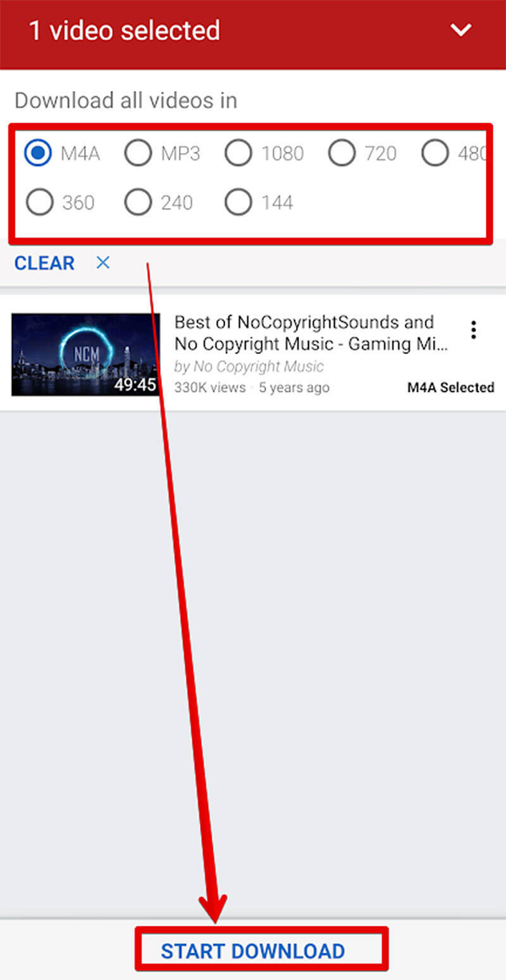Select 1080 video quality

(238, 153)
